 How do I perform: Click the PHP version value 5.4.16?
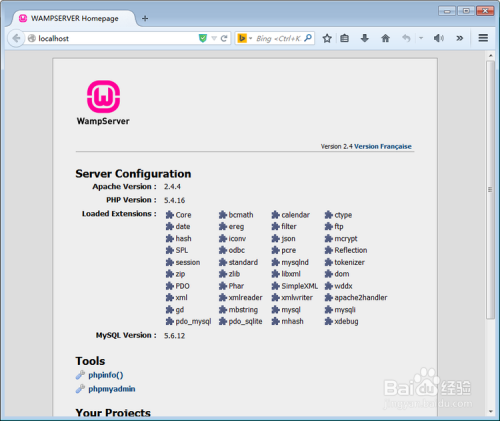174,200
